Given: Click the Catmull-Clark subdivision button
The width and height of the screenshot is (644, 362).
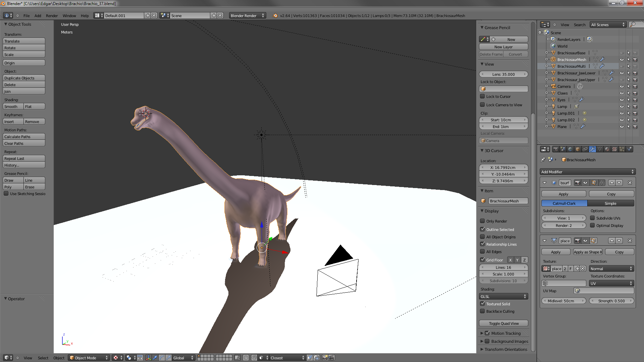Looking at the screenshot, I should pyautogui.click(x=564, y=203).
